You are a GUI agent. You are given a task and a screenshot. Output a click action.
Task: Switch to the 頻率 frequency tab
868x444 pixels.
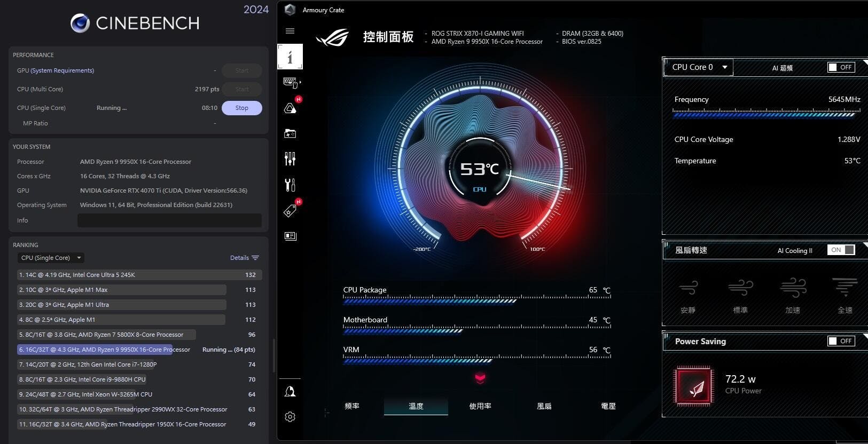[x=352, y=406]
